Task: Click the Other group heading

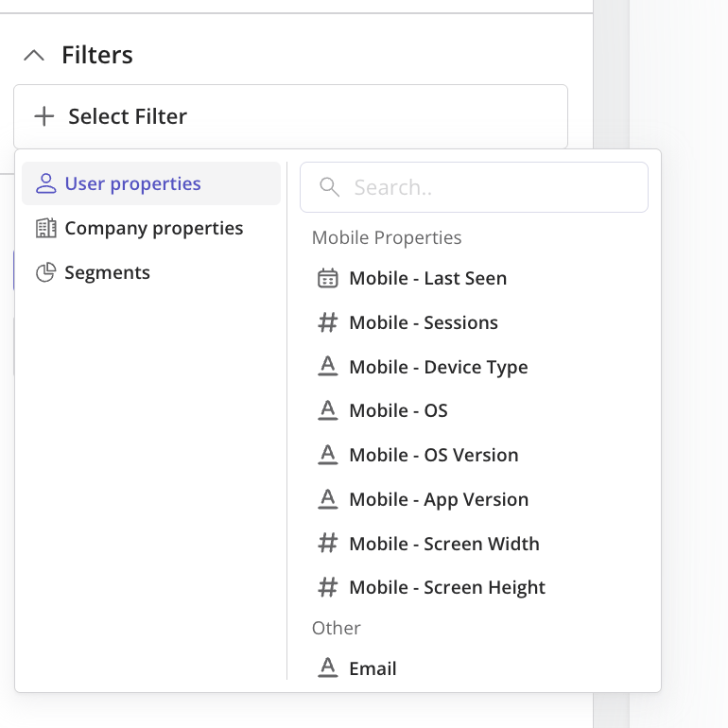Action: coord(337,628)
